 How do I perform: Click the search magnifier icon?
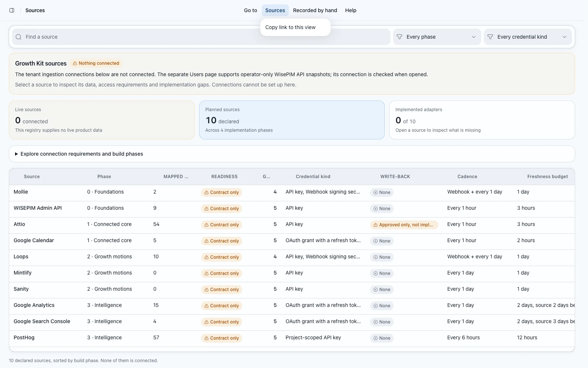click(x=18, y=37)
